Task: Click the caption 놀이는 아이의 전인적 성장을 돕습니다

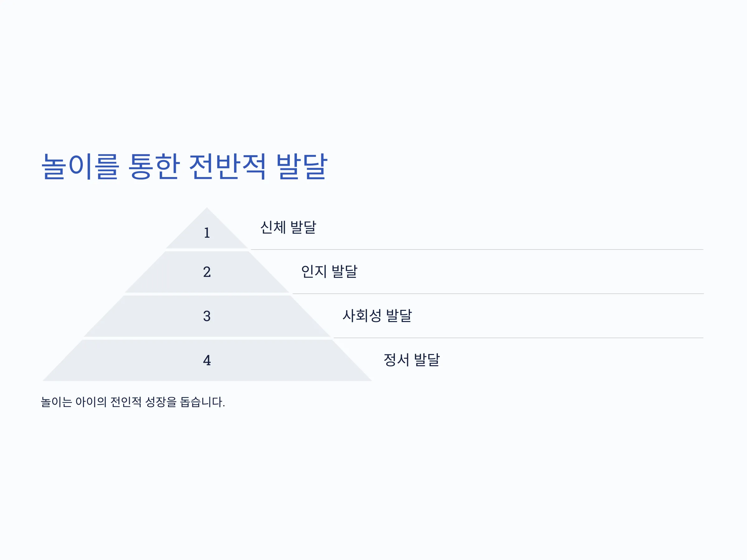Action: click(133, 402)
